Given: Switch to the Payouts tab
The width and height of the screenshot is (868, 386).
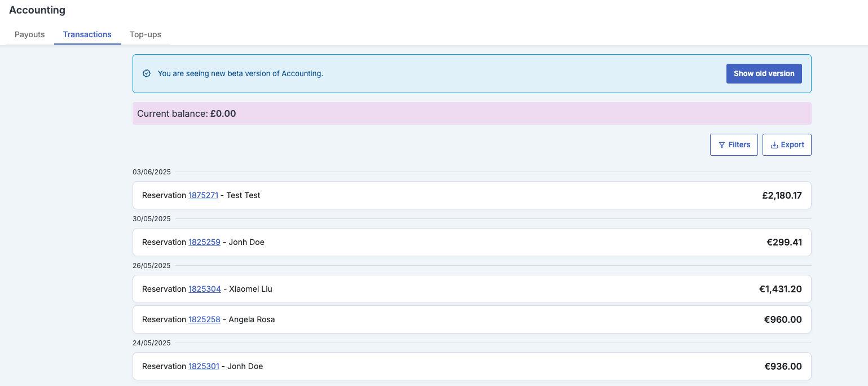Looking at the screenshot, I should (x=29, y=34).
